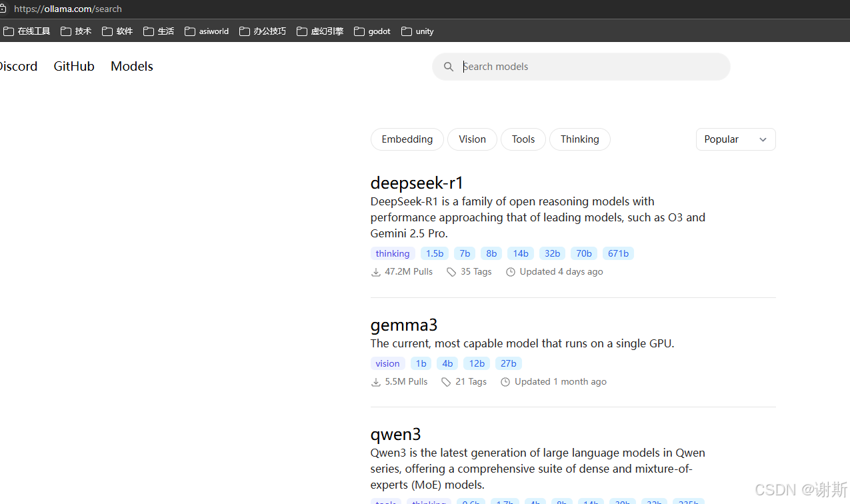Select the 7b size tag of deepseek-r1
The image size is (850, 504).
click(465, 253)
